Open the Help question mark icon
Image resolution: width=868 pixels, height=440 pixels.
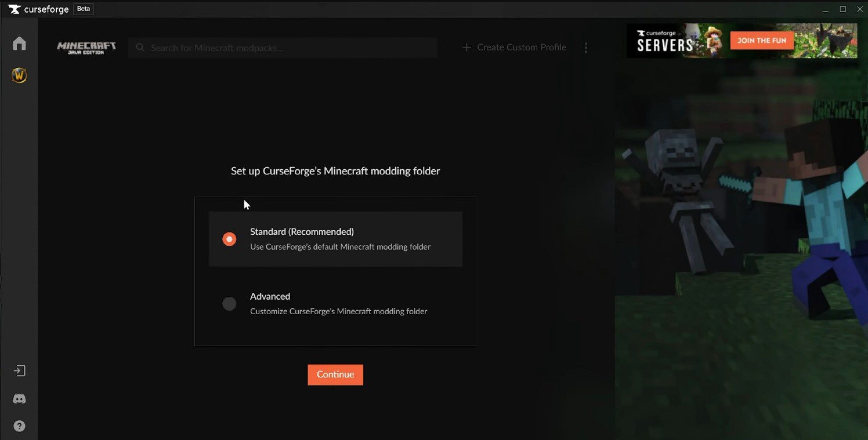click(19, 426)
